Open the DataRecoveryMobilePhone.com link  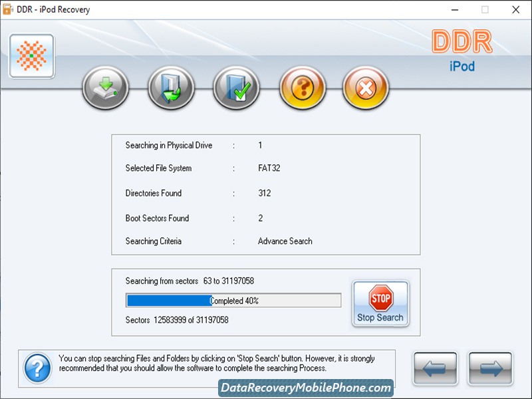tap(306, 388)
